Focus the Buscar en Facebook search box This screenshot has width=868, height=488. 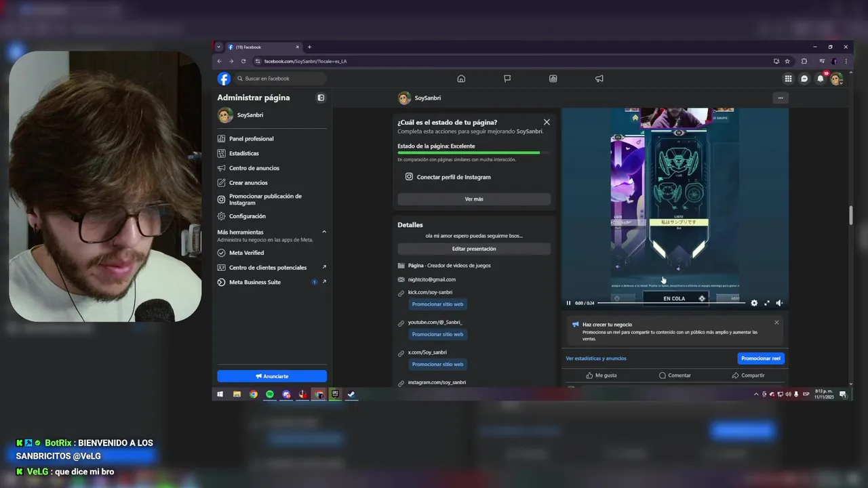pos(280,79)
